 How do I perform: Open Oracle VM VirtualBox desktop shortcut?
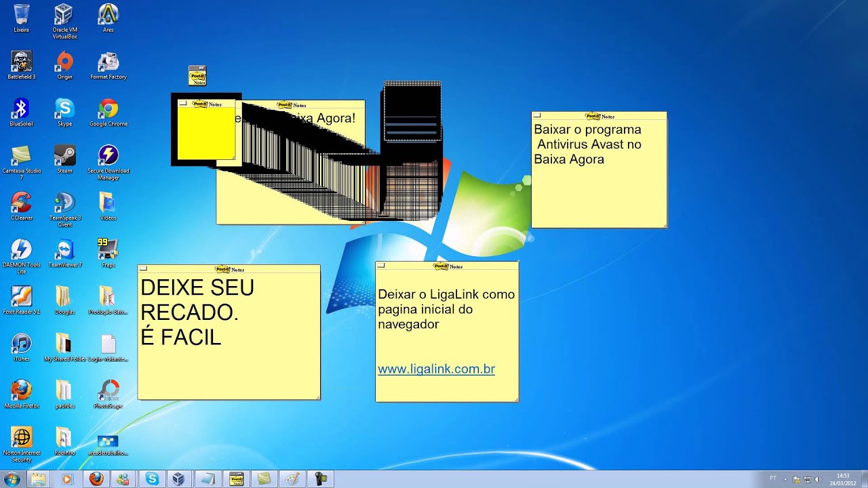tap(64, 21)
